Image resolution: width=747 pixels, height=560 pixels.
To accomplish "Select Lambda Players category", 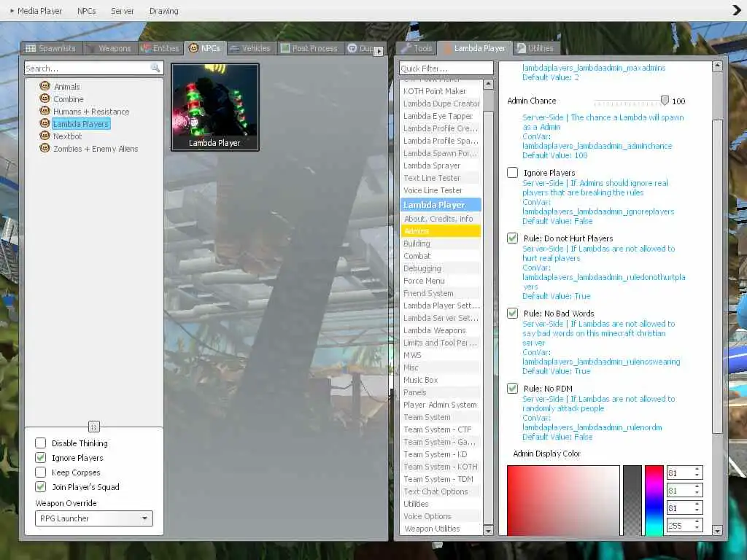I will tap(81, 124).
